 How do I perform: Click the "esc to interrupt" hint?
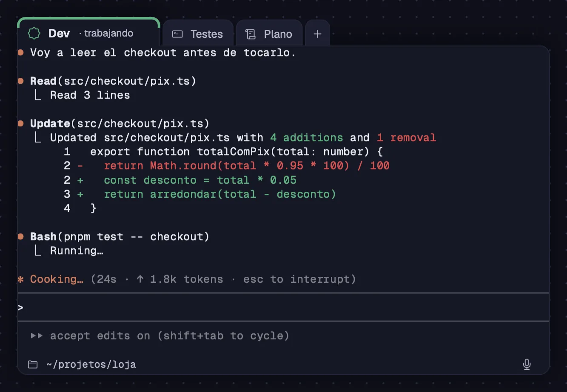tap(296, 279)
